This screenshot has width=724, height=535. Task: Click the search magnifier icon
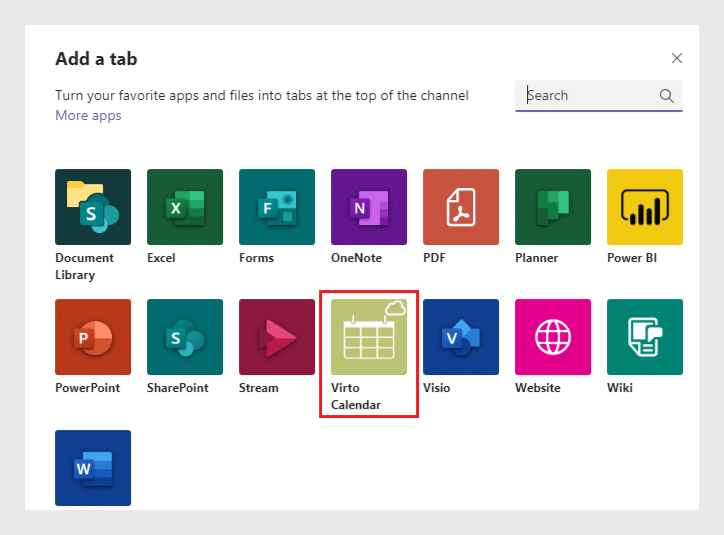coord(666,96)
